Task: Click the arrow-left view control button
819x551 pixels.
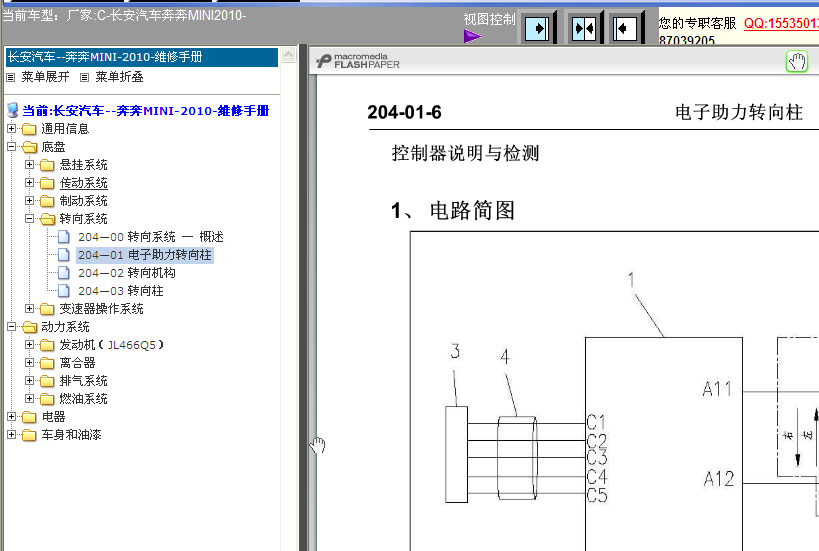Action: tap(624, 28)
